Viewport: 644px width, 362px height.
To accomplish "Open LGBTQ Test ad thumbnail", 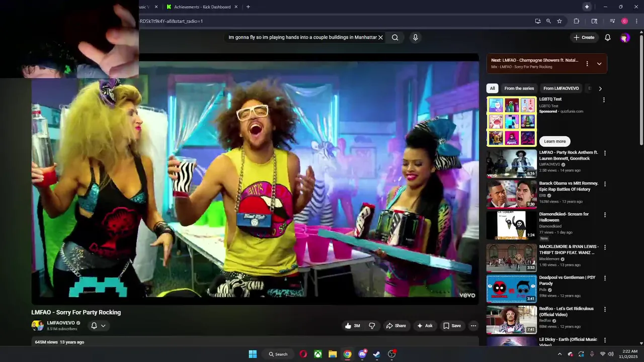I will tap(512, 121).
